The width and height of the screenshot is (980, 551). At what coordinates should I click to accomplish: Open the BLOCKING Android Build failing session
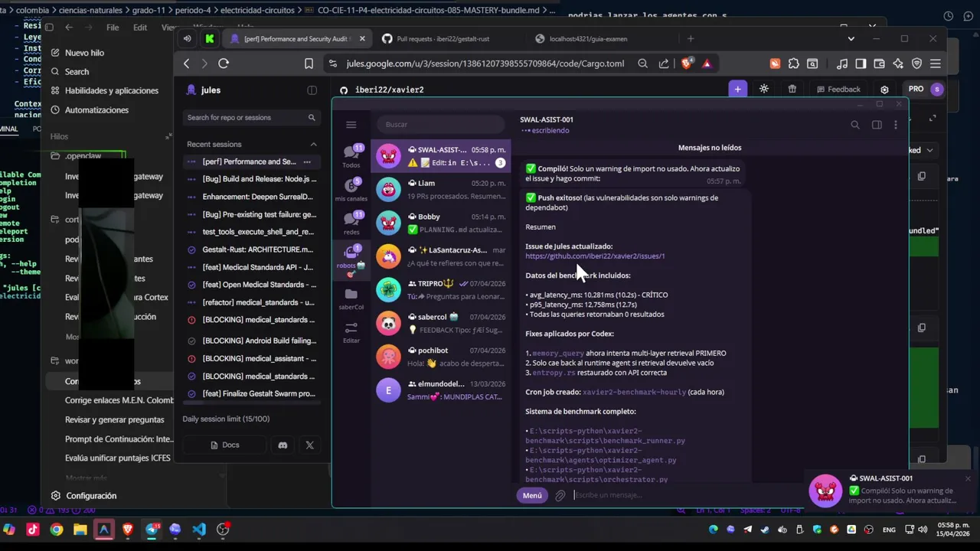252,341
